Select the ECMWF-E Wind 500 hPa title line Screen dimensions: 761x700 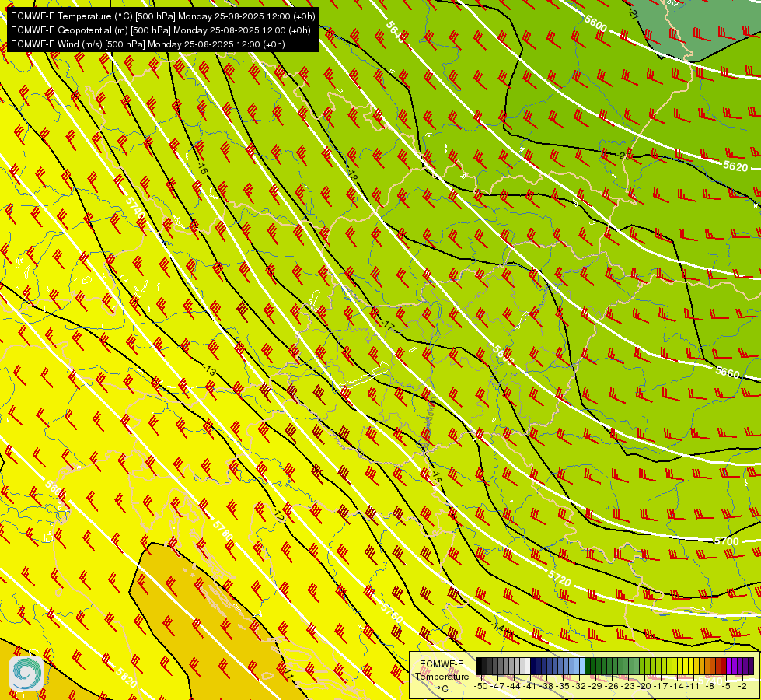[x=148, y=44]
